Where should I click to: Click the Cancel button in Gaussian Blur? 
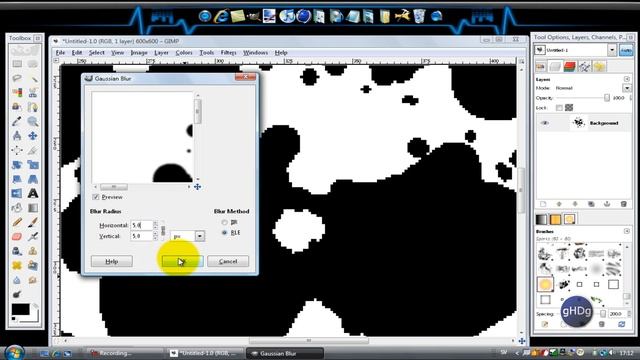(x=228, y=261)
